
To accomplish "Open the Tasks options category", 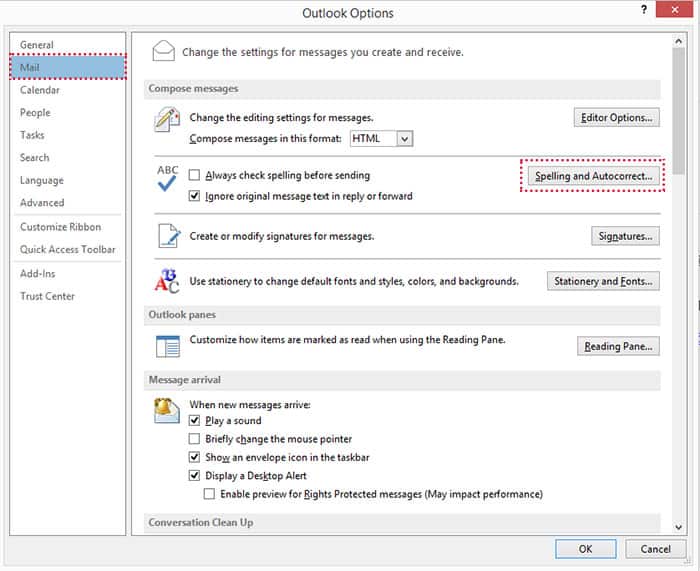I will click(x=68, y=135).
